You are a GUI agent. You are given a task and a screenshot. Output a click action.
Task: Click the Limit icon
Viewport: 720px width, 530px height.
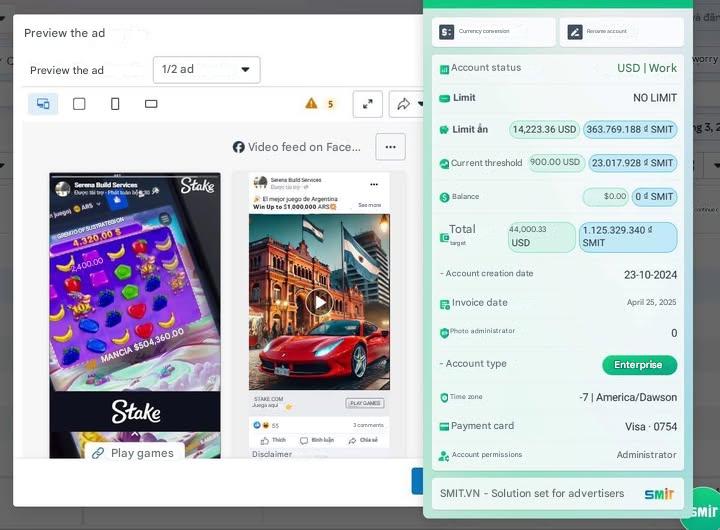point(444,98)
